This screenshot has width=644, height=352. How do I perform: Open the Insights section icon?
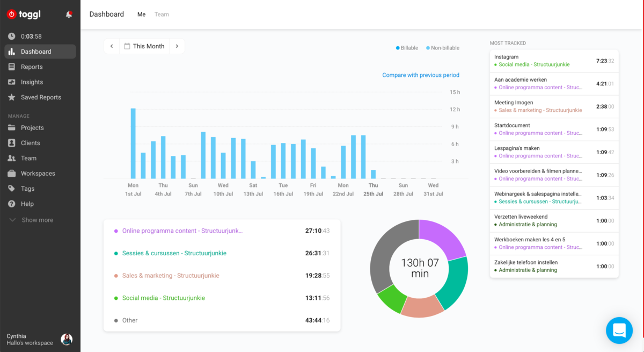point(11,82)
